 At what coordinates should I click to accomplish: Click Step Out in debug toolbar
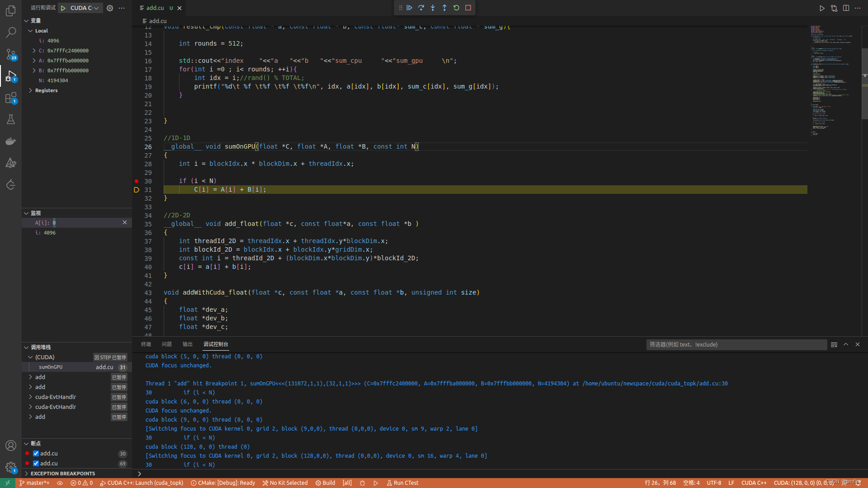click(x=444, y=8)
